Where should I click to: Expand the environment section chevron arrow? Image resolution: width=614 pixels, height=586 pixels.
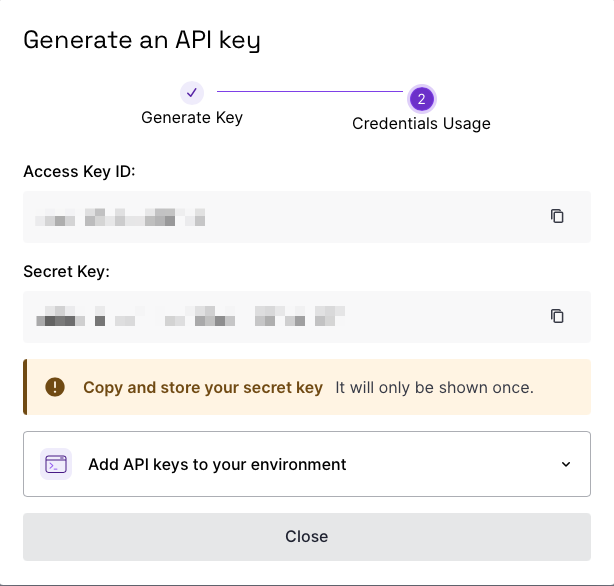pyautogui.click(x=566, y=464)
